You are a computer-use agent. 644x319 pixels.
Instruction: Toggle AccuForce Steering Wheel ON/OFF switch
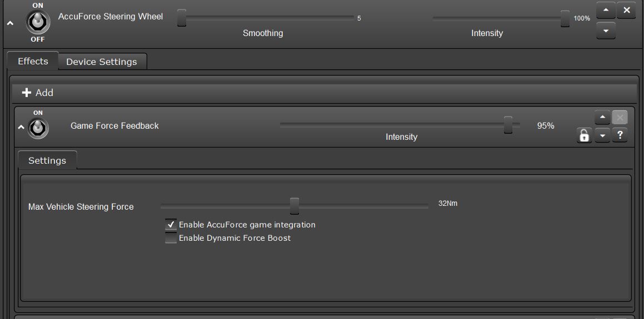(x=38, y=22)
